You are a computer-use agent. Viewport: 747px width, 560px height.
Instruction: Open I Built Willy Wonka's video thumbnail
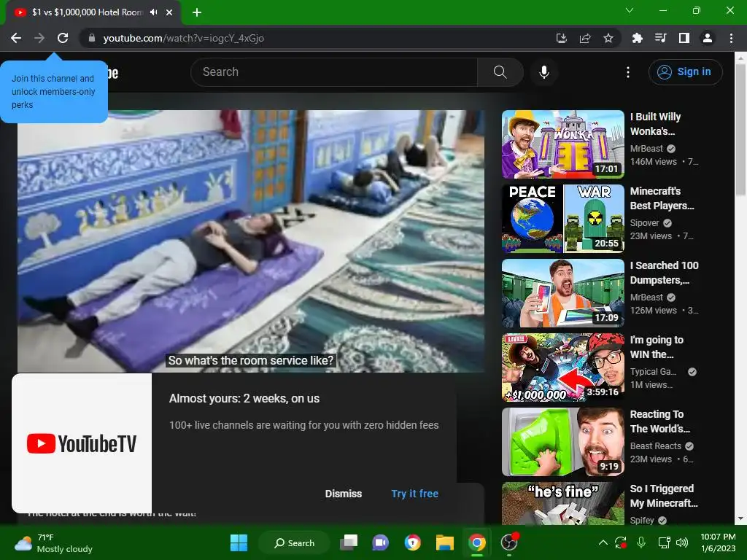563,144
